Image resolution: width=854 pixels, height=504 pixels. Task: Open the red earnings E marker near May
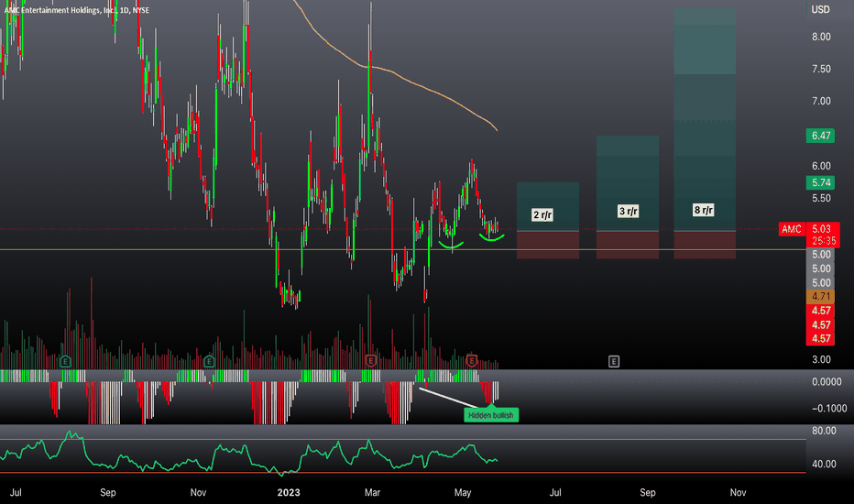point(472,360)
